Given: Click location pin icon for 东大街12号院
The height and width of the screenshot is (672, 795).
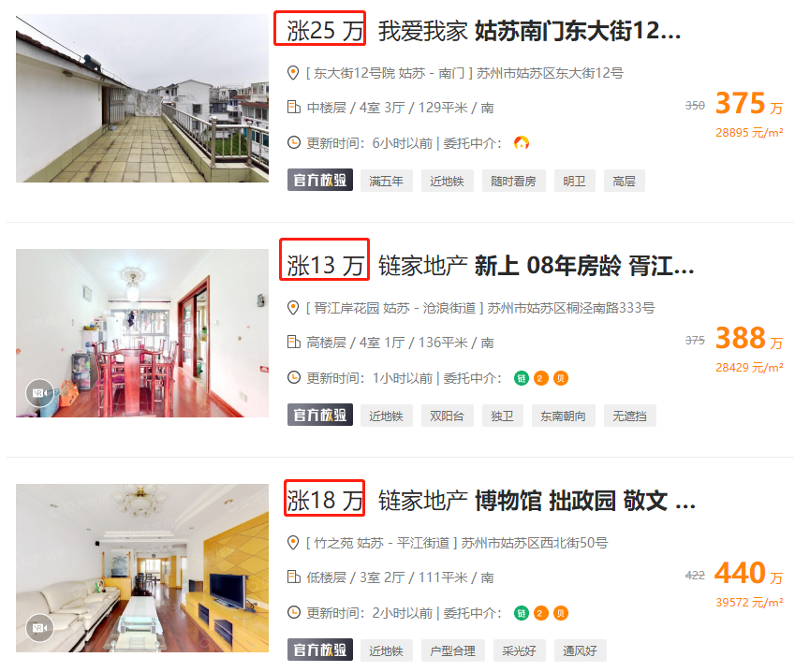Looking at the screenshot, I should click(x=293, y=73).
